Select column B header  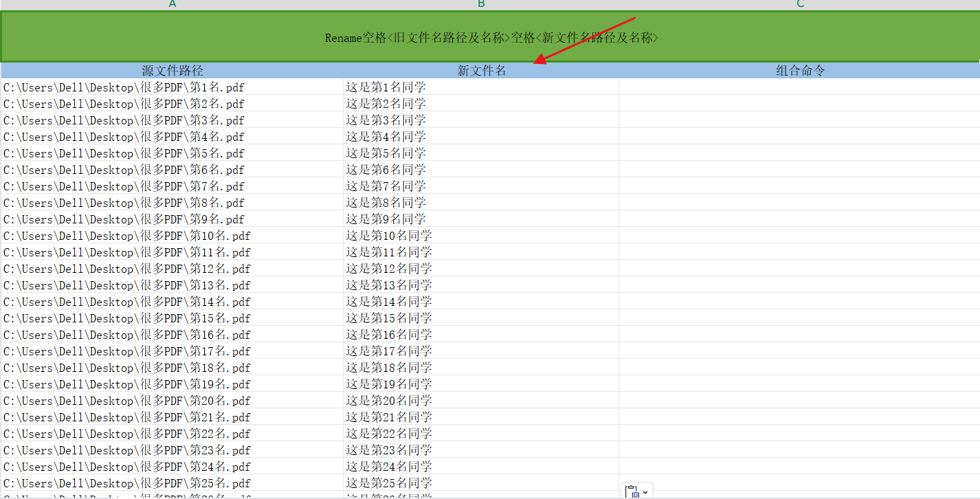(481, 5)
